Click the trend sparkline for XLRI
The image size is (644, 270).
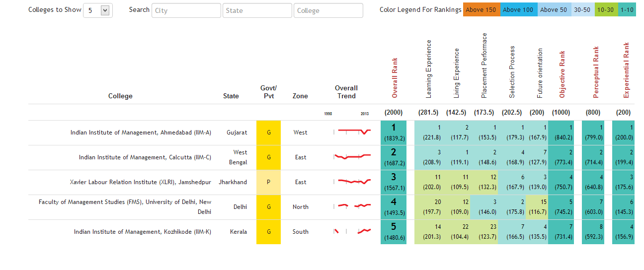(x=352, y=181)
